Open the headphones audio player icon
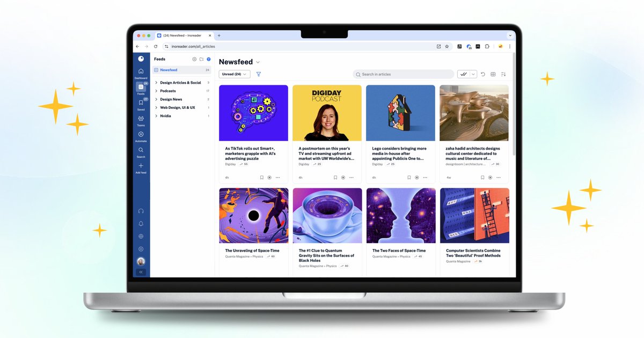The image size is (644, 338). click(x=141, y=211)
